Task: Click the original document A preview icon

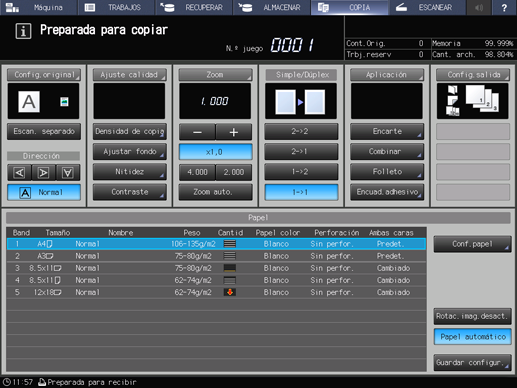Action: coord(29,102)
